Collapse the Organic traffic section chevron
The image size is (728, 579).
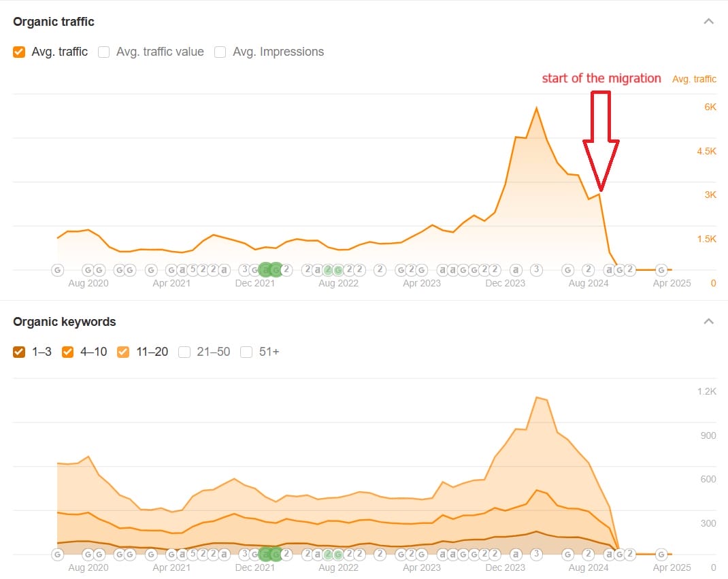pos(708,22)
